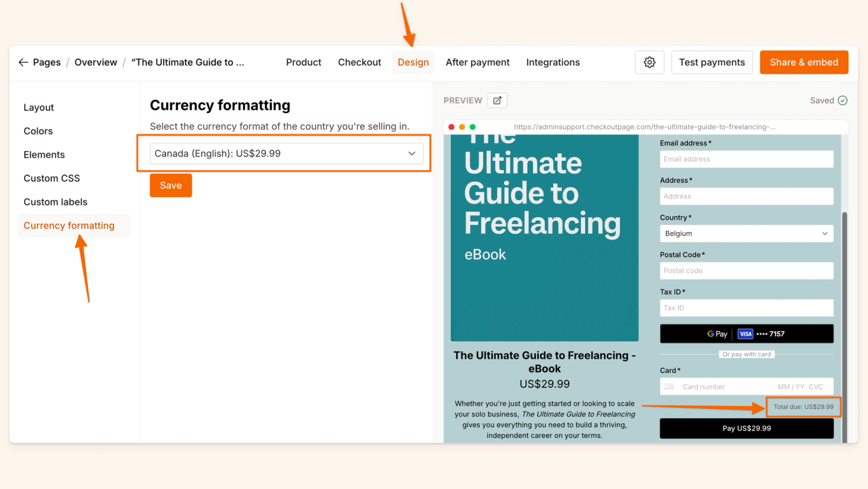The image size is (868, 489).
Task: Go to Pages breadcrumb link
Action: 46,62
